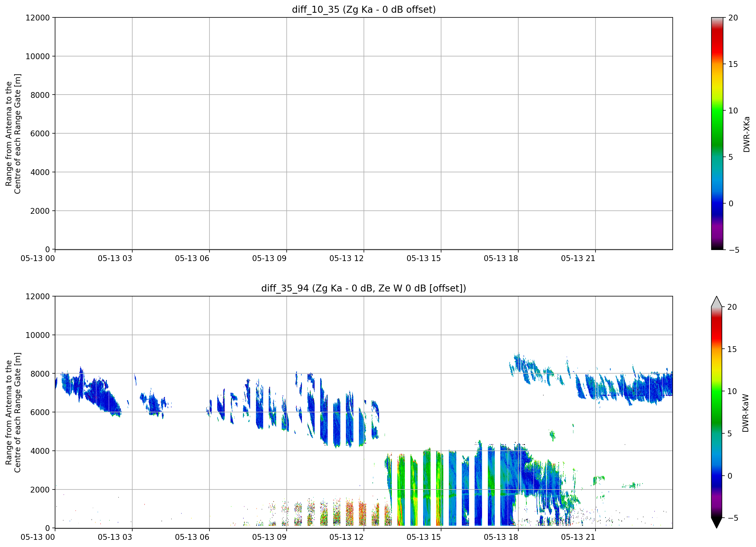Image resolution: width=756 pixels, height=547 pixels.
Task: Click '05-13 03' x-tick under diff_10_35 plot
Action: point(115,259)
